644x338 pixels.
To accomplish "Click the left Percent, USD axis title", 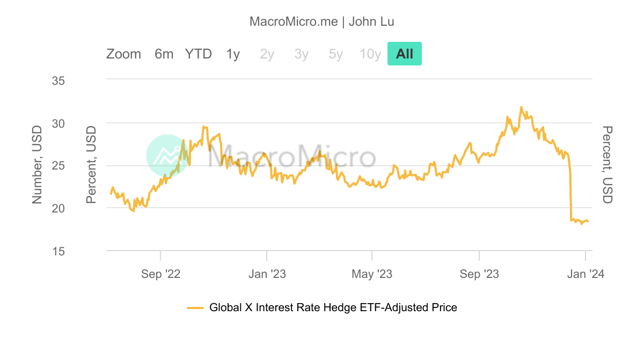I will click(90, 164).
